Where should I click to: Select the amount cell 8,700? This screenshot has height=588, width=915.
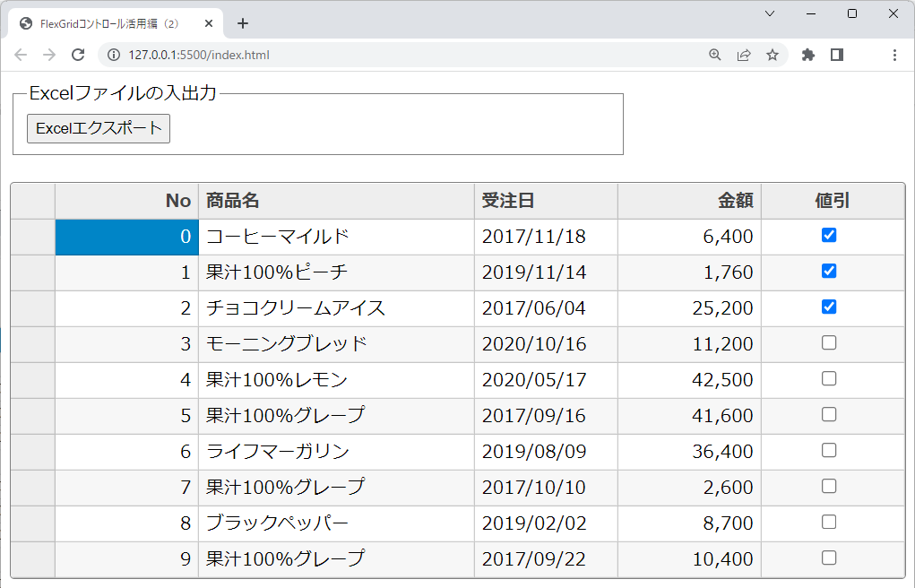click(x=690, y=523)
